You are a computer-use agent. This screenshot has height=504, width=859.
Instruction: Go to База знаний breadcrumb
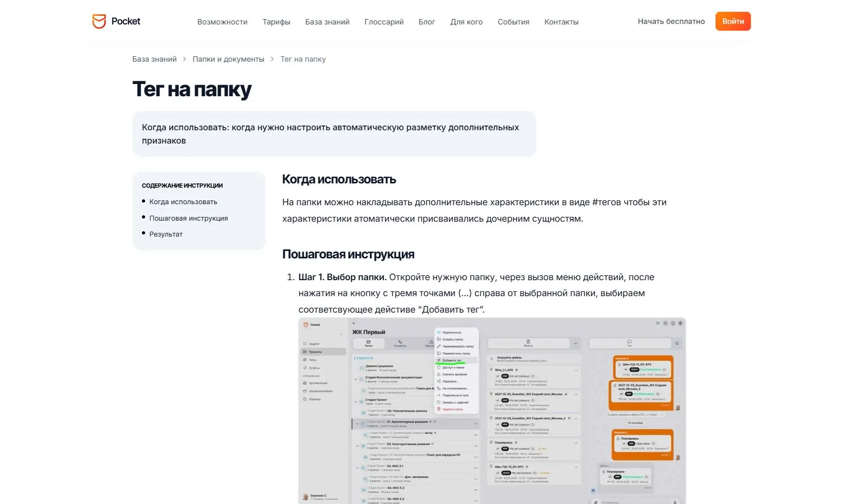(155, 59)
